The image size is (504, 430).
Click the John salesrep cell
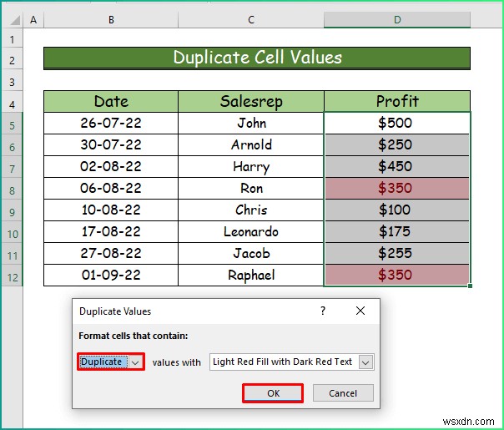[251, 123]
